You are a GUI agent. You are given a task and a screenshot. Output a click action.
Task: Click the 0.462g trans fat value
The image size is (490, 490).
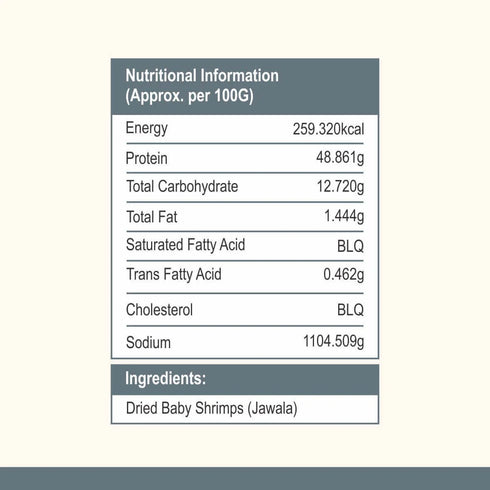pos(344,275)
